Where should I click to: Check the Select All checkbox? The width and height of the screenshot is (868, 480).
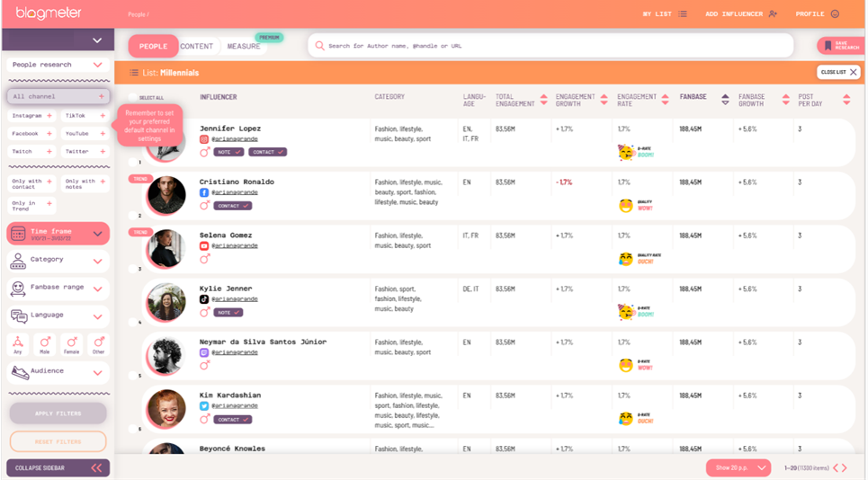pyautogui.click(x=132, y=97)
